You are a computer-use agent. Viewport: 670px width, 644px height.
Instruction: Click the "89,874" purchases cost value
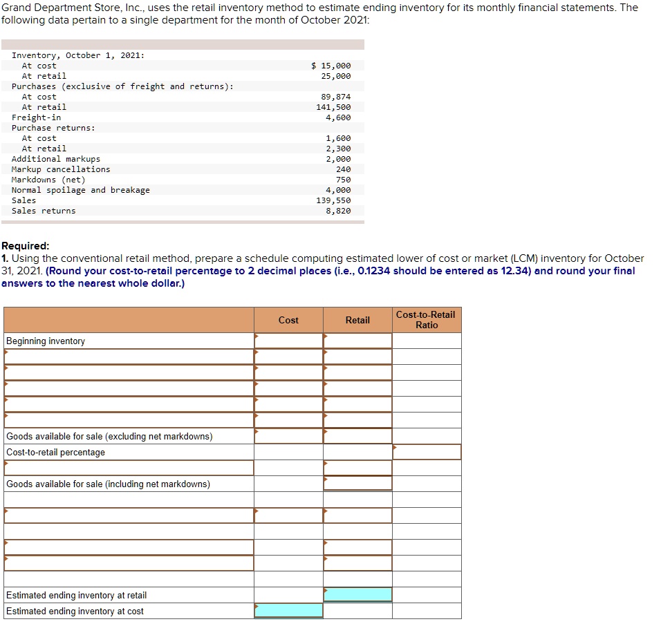pyautogui.click(x=336, y=97)
